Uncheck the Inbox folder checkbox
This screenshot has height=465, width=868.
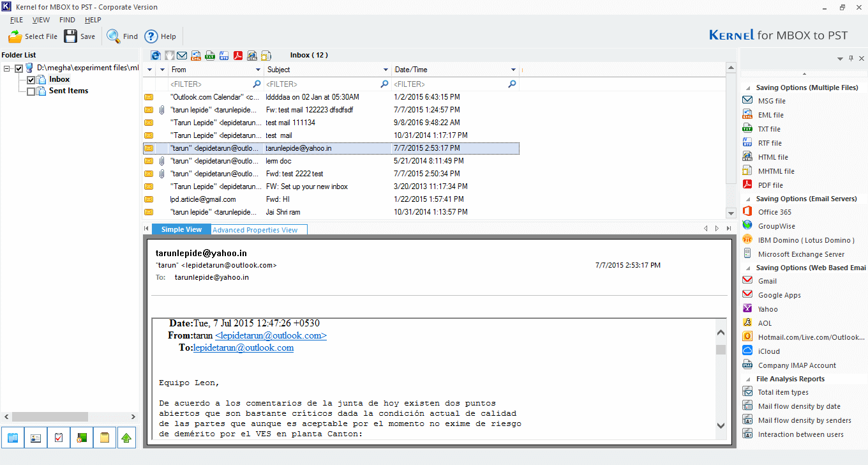point(31,80)
